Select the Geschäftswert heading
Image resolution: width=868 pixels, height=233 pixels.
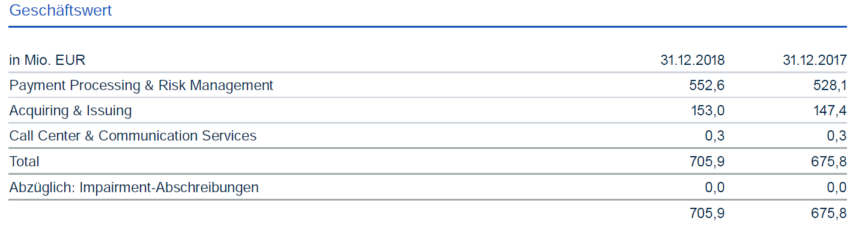point(61,11)
